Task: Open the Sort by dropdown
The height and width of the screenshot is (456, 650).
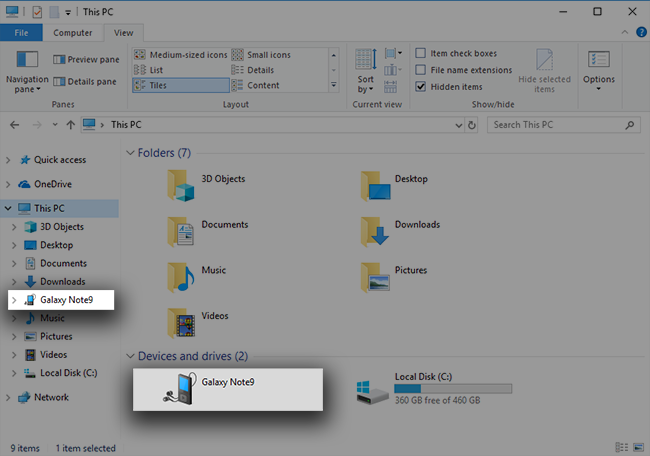Action: [365, 71]
